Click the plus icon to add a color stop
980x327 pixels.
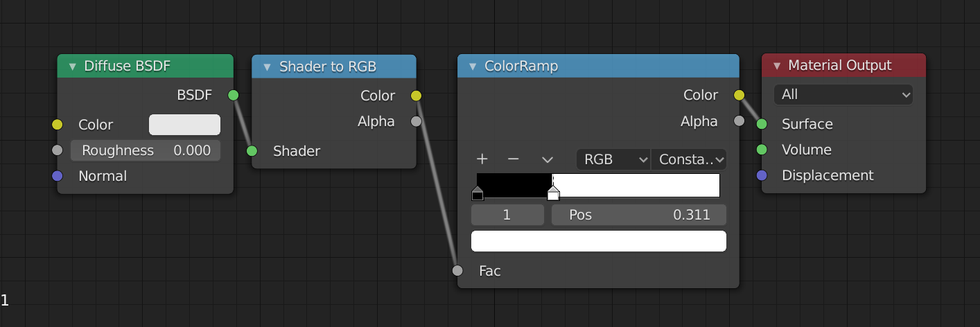click(482, 159)
